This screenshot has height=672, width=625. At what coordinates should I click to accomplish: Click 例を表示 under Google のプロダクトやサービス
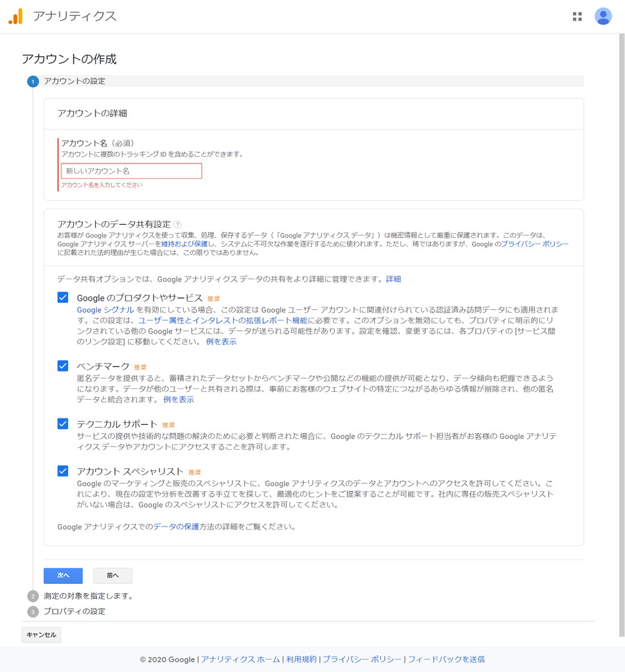221,342
